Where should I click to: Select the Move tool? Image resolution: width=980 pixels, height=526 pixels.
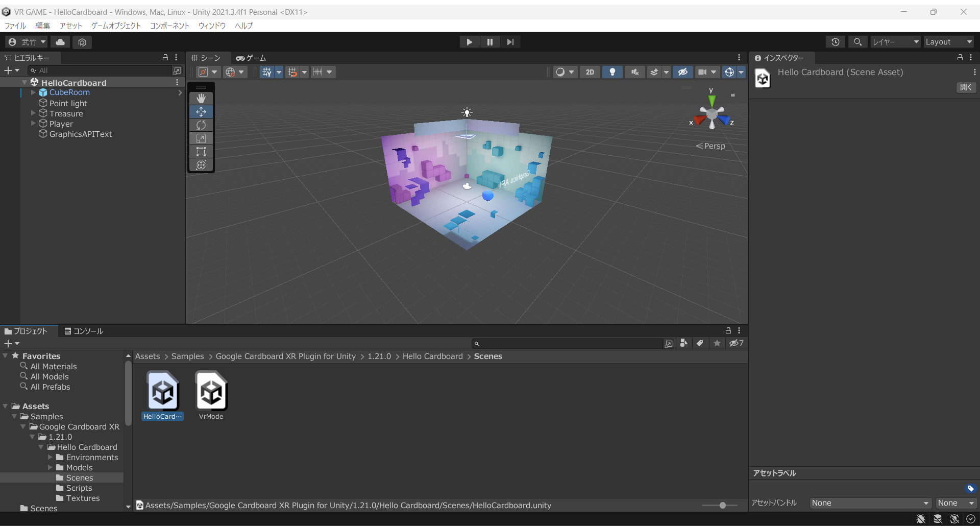(x=201, y=111)
